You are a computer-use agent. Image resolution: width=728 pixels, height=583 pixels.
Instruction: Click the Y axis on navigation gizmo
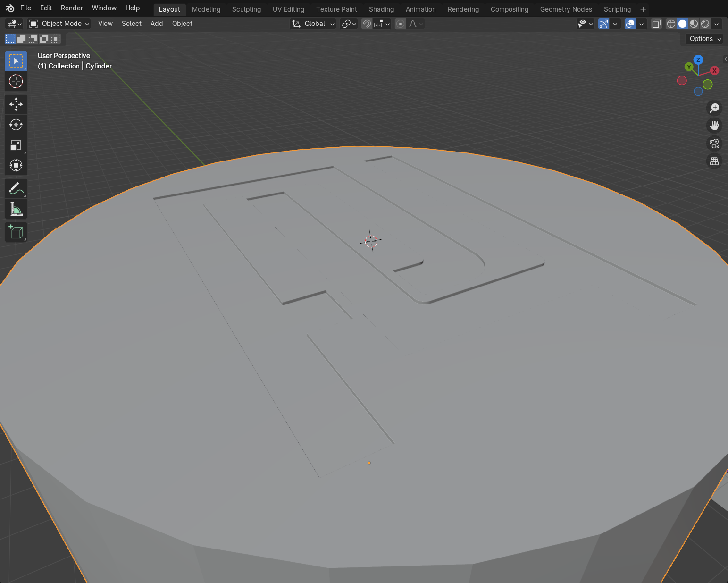click(x=689, y=67)
